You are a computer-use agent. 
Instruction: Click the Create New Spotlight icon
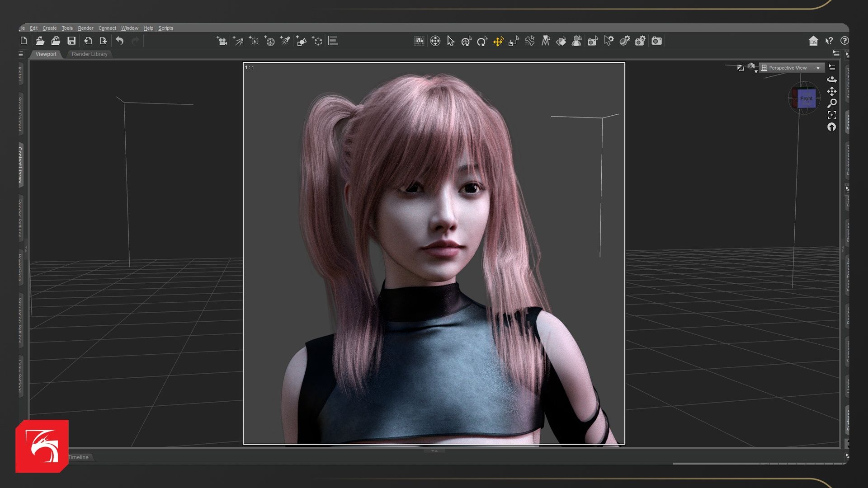pyautogui.click(x=285, y=41)
